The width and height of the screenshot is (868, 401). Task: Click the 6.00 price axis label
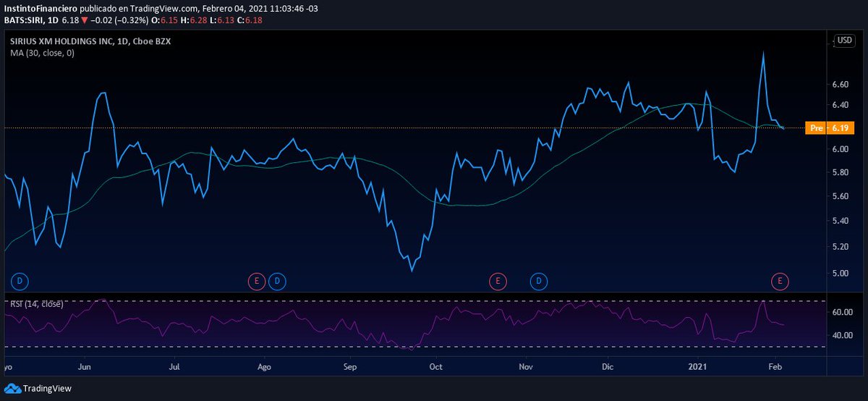[x=840, y=149]
